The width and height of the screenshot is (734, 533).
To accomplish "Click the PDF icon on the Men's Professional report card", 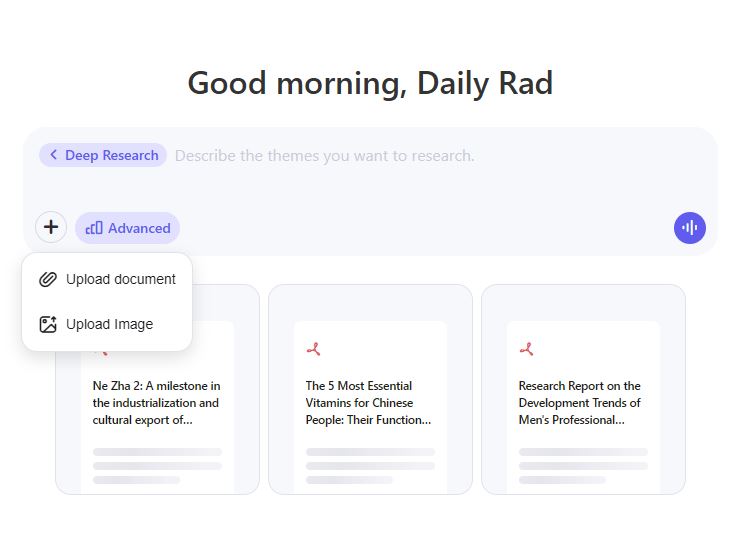I will tap(527, 349).
